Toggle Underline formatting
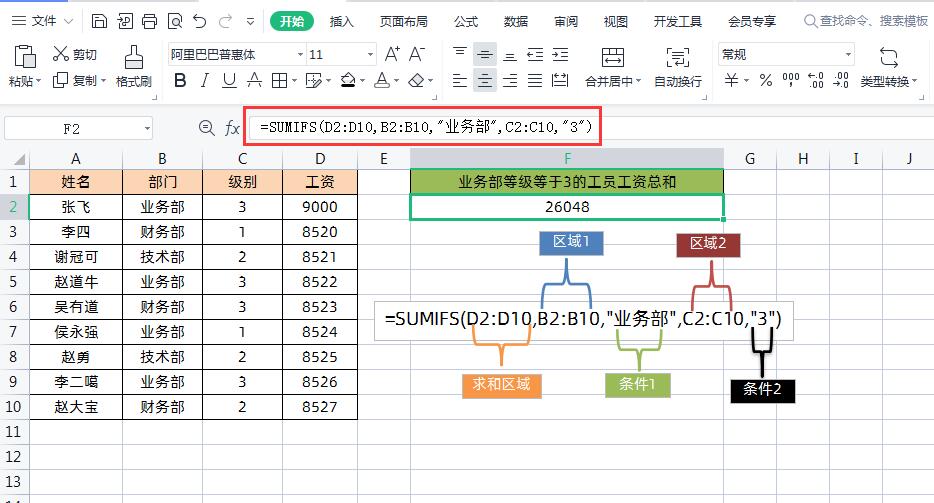Screen dimensions: 934x503 229,80
